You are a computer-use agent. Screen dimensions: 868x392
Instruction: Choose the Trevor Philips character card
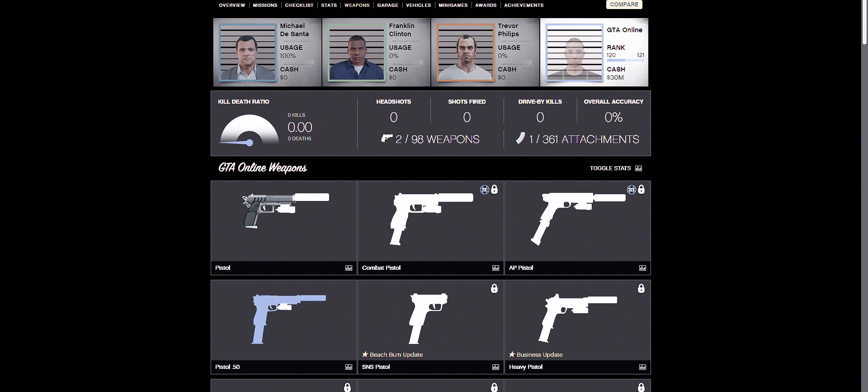485,53
